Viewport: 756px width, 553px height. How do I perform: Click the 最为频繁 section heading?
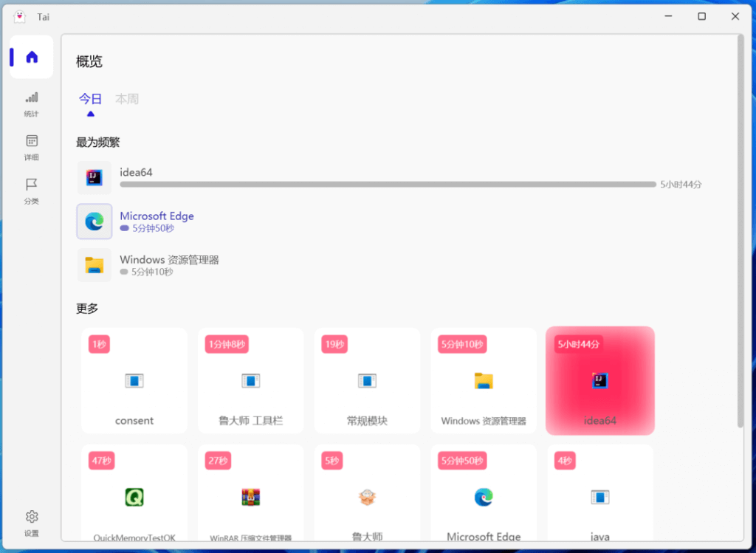98,142
